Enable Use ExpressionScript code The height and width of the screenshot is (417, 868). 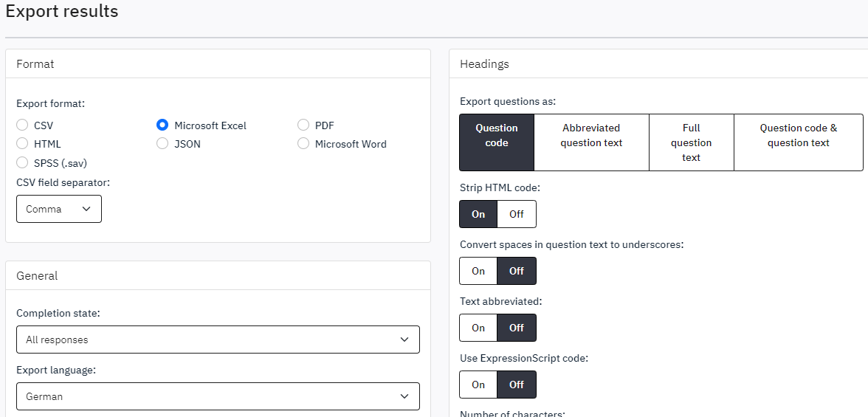point(478,385)
